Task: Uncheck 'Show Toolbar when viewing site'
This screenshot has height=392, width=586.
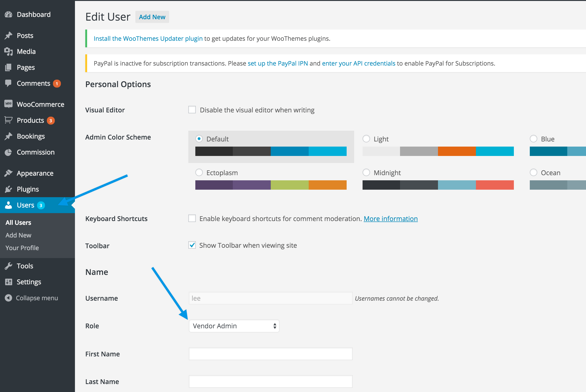Action: [x=192, y=245]
